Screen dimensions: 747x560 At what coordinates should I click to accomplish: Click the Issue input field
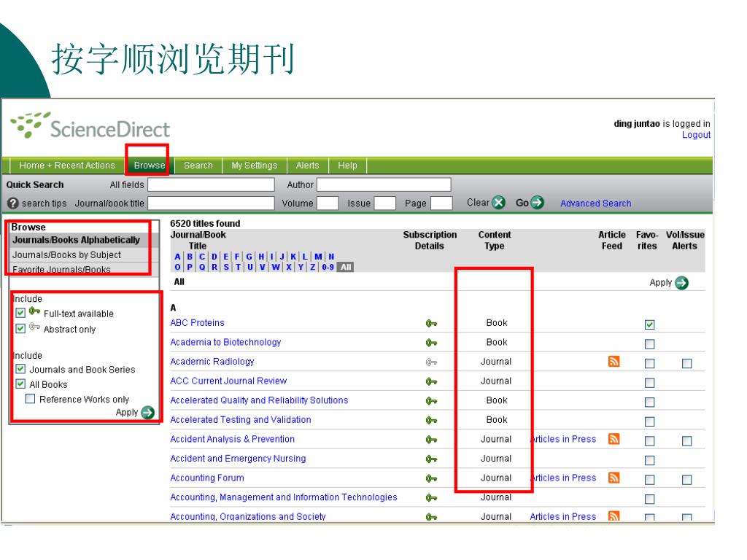tap(385, 203)
